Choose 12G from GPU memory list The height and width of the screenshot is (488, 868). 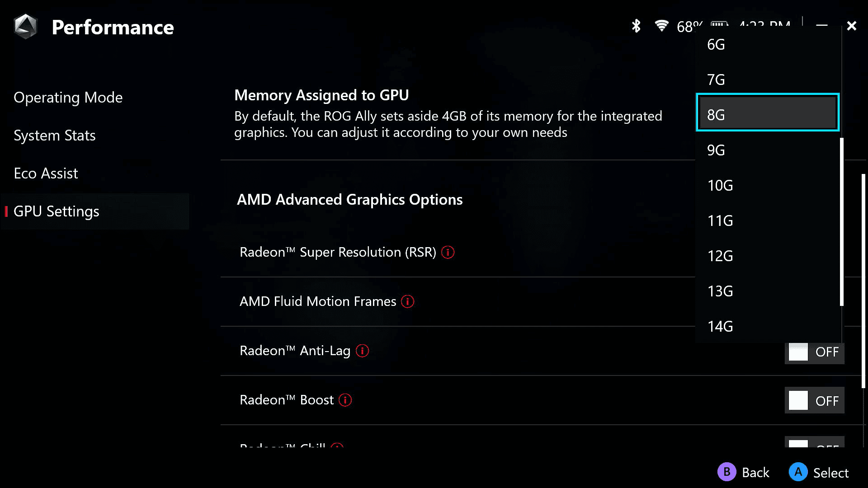pos(767,256)
